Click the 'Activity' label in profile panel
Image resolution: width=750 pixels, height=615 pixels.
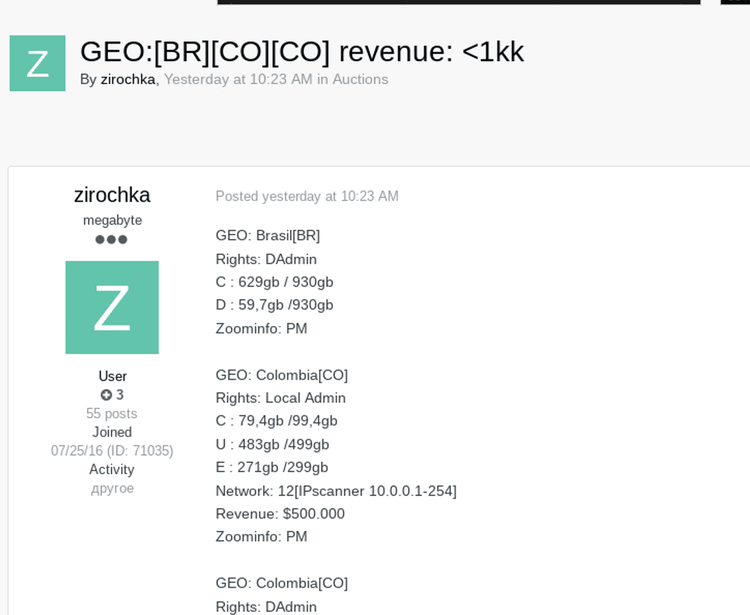[112, 470]
